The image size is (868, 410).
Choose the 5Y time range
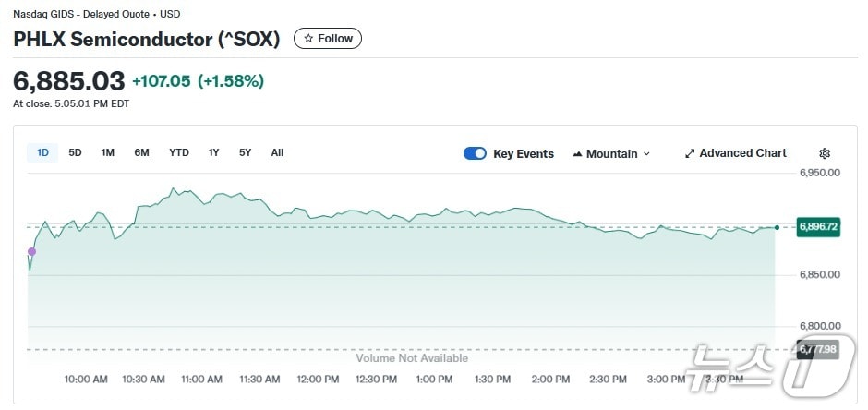245,152
